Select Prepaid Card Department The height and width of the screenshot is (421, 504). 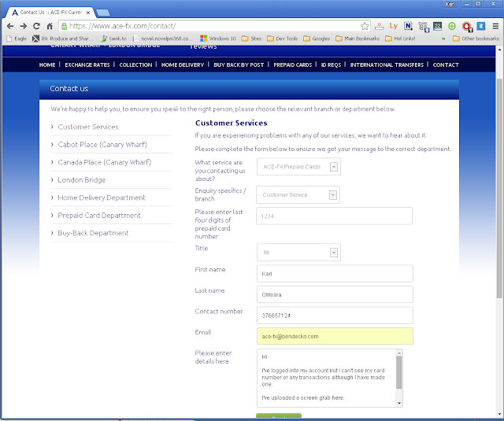click(x=99, y=215)
